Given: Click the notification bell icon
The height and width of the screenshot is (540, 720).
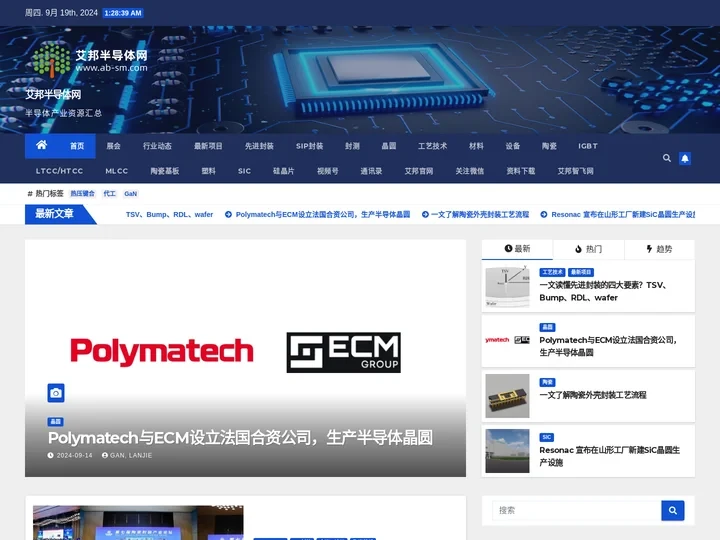Looking at the screenshot, I should pyautogui.click(x=685, y=158).
